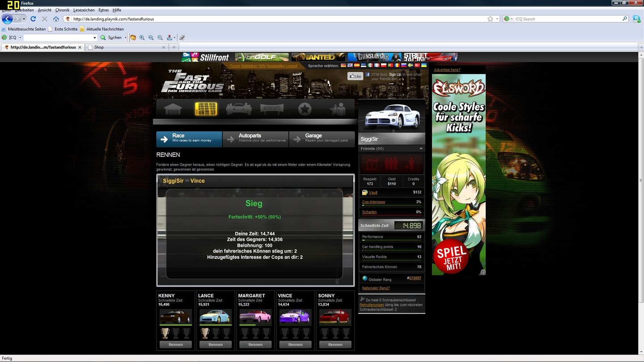Open the Extras menu

103,10
